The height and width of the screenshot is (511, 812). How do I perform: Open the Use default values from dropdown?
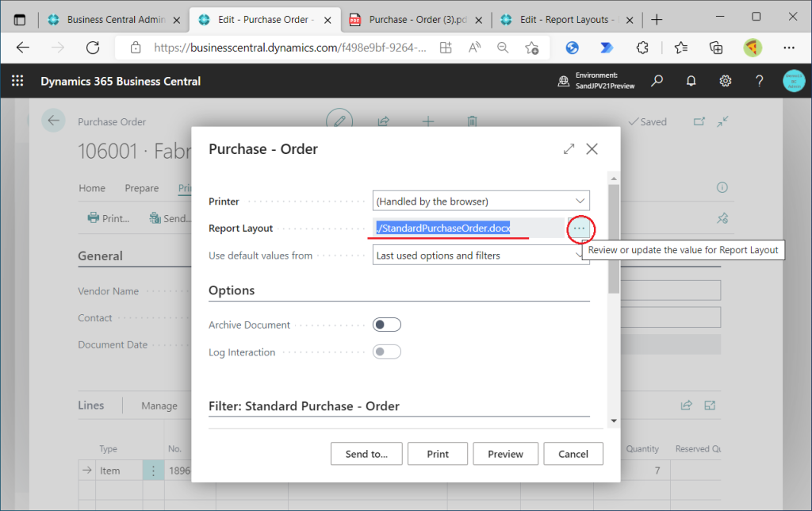pyautogui.click(x=481, y=255)
